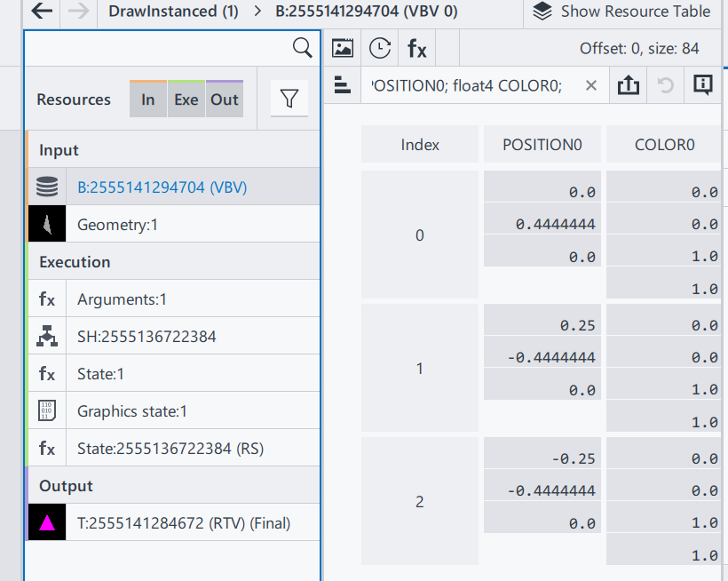Open the resource filter funnel

click(x=289, y=99)
